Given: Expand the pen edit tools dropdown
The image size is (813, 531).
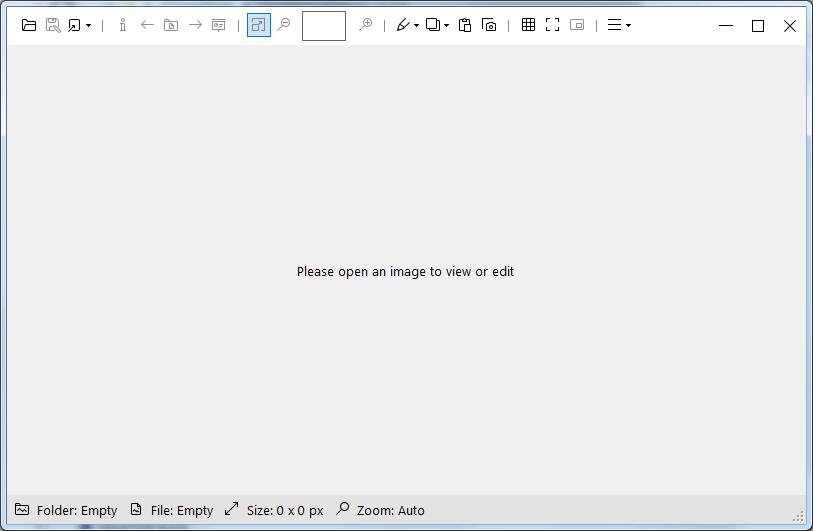Looking at the screenshot, I should tap(416, 26).
